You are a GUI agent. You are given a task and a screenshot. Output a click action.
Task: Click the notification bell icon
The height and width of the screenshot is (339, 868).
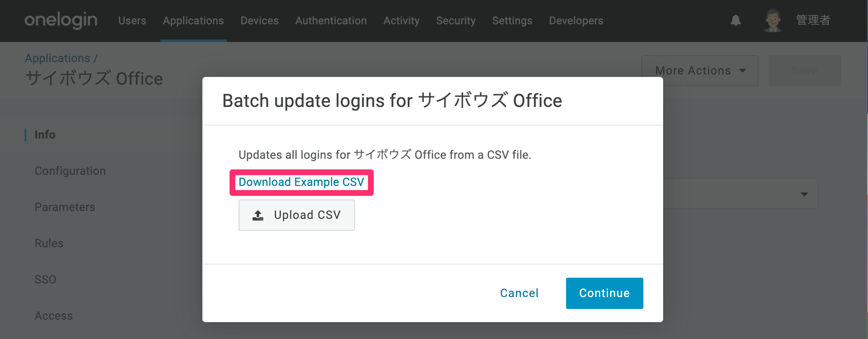click(736, 20)
